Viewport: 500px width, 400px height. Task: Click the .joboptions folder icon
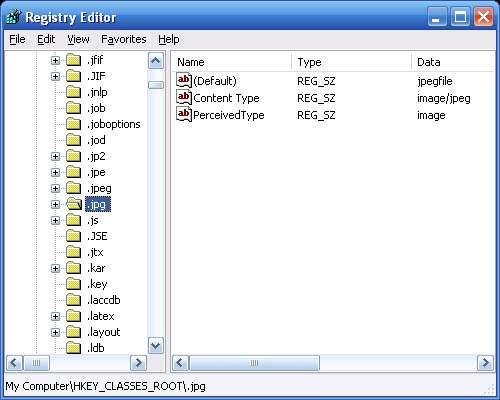(74, 124)
